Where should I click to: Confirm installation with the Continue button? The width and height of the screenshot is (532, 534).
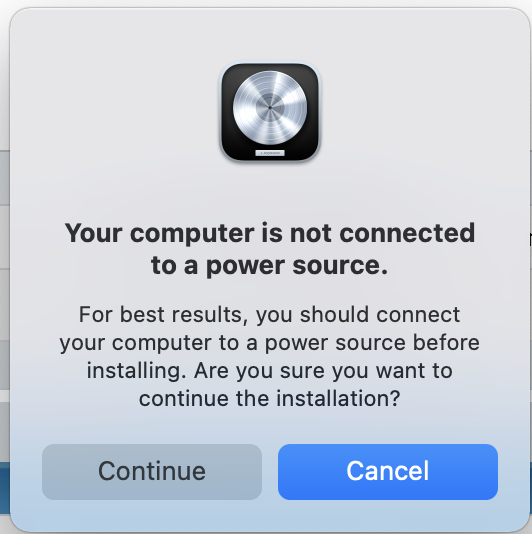(x=152, y=472)
